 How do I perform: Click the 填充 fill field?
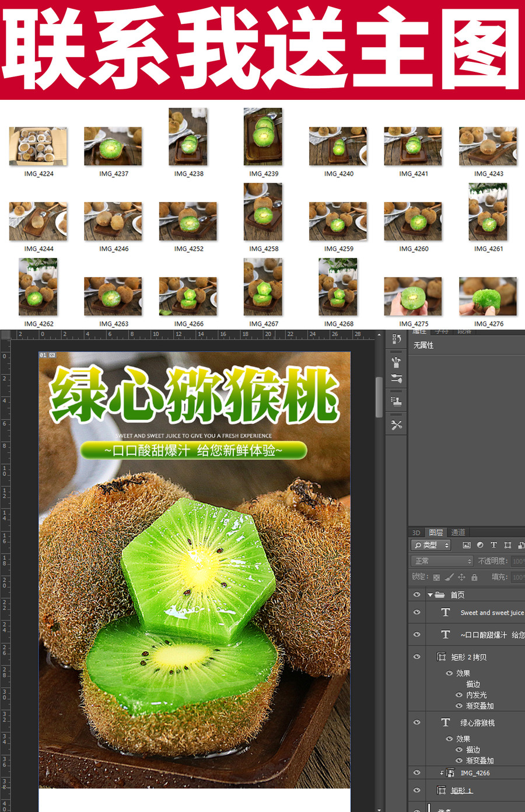tap(518, 577)
